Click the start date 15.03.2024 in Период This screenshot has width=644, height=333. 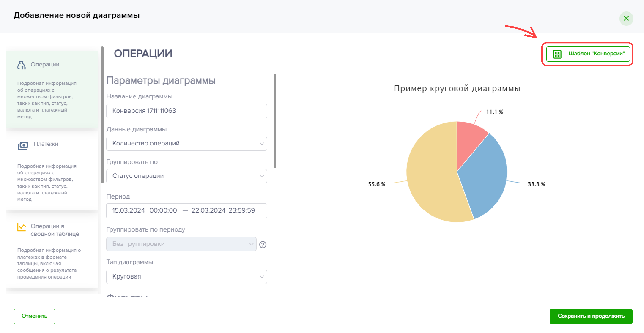tap(128, 210)
